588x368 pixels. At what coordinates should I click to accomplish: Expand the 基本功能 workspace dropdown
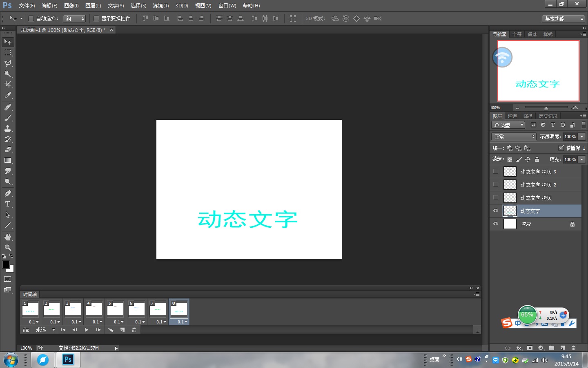point(564,19)
